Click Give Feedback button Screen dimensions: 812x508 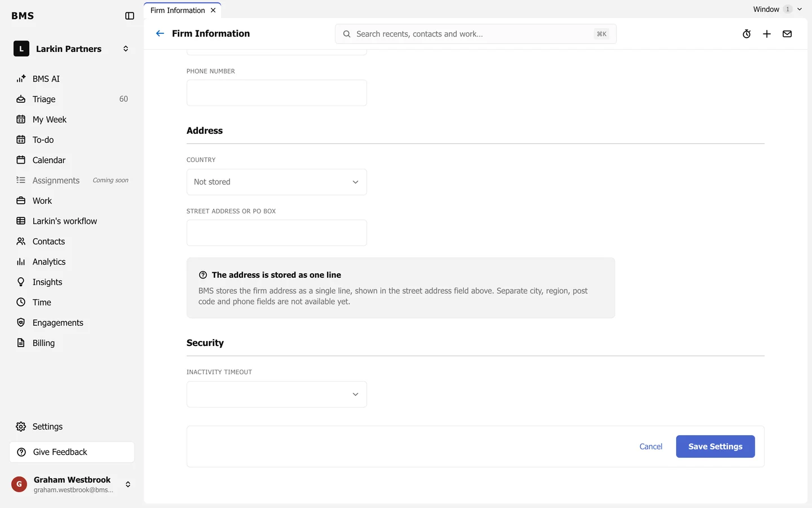(72, 452)
